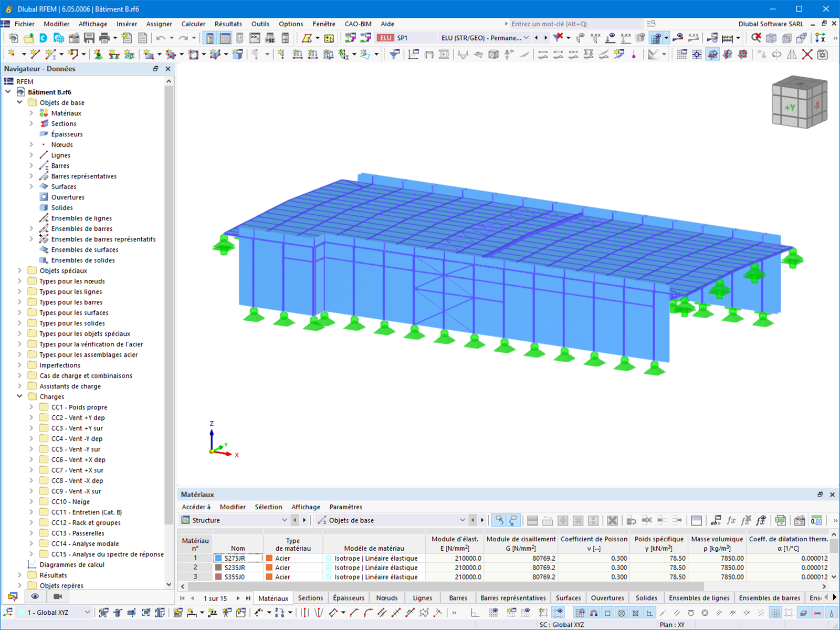Screen dimensions: 840x630
Task: Click the formula fx icon in table toolbar
Action: pyautogui.click(x=731, y=520)
